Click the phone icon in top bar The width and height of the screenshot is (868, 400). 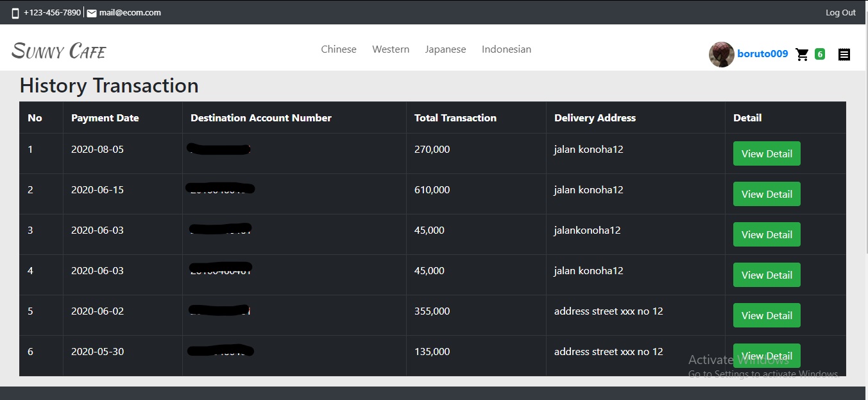[15, 13]
